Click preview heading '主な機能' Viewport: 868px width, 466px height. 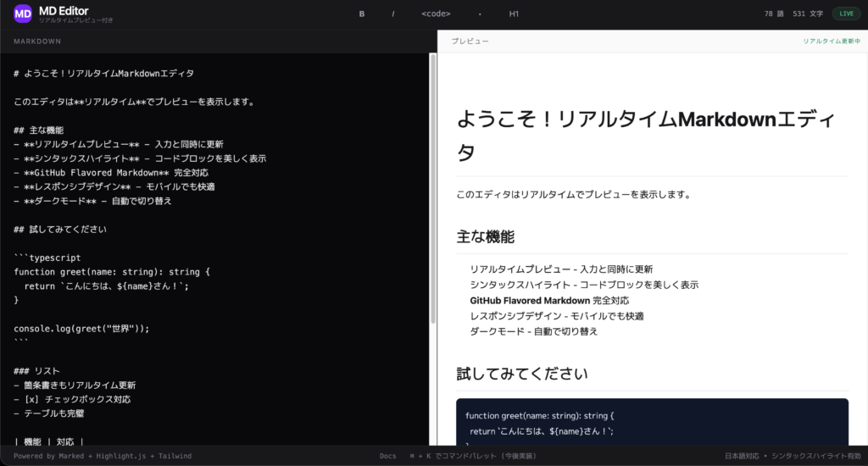(x=486, y=237)
